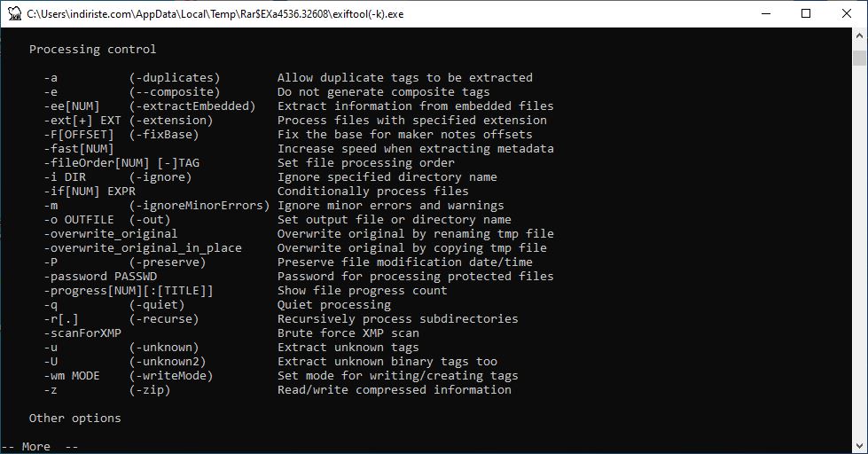Click the '-- More --' prompt line
Screen dimensions: 868x454
coord(40,446)
